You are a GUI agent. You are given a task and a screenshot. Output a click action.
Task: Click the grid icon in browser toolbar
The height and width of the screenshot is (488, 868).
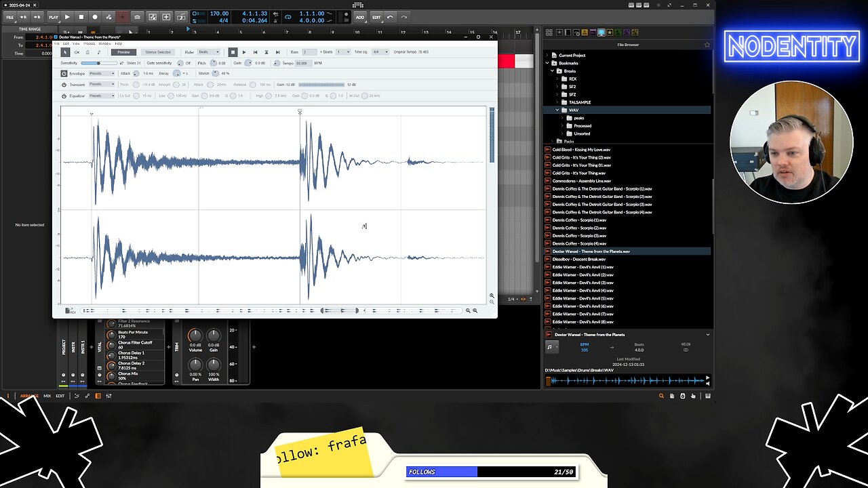pyautogui.click(x=551, y=33)
